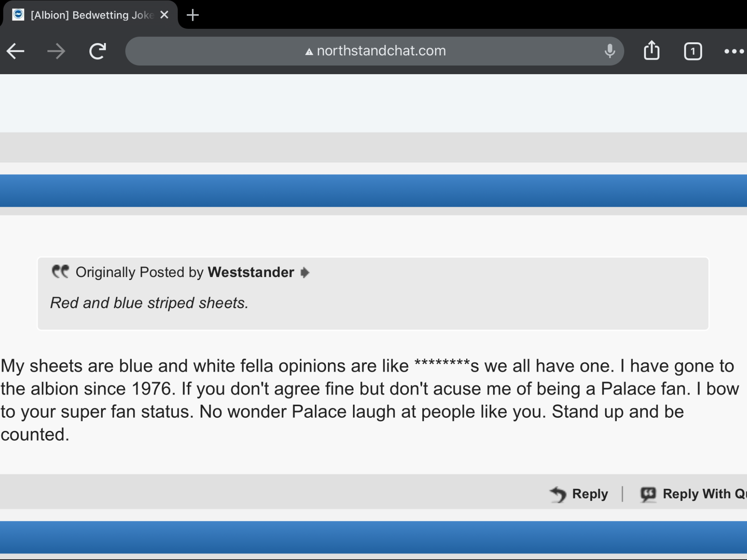This screenshot has width=747, height=560.
Task: Click the Brighton favicon on the tab
Action: coord(18,15)
